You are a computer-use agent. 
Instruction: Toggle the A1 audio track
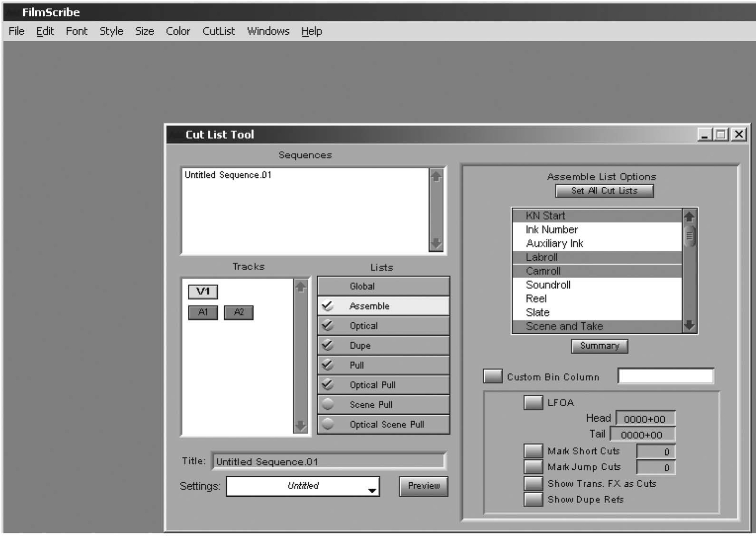tap(203, 312)
